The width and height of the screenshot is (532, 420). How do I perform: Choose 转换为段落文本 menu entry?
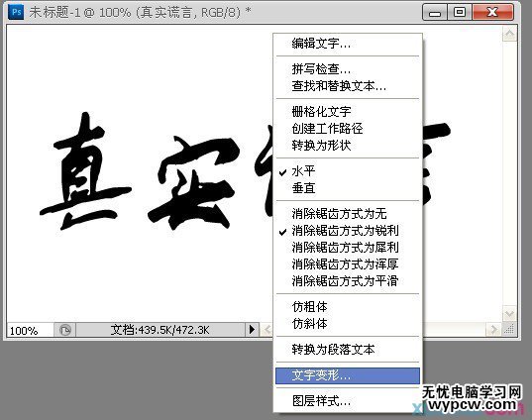click(x=348, y=350)
